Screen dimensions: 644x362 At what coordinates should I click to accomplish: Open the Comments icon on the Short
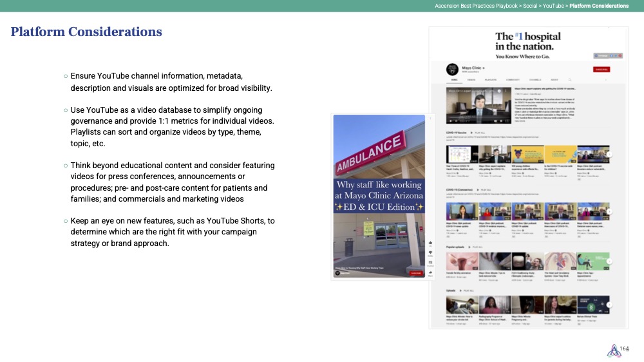click(430, 262)
